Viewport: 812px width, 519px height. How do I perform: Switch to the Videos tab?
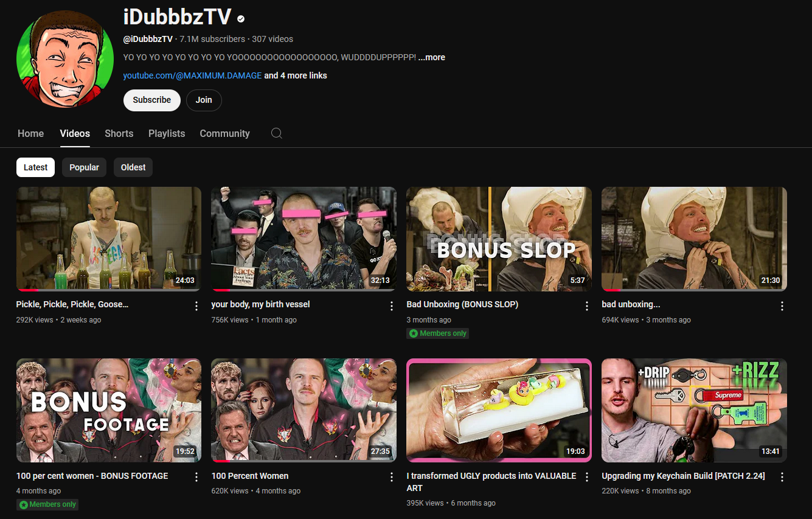click(75, 133)
